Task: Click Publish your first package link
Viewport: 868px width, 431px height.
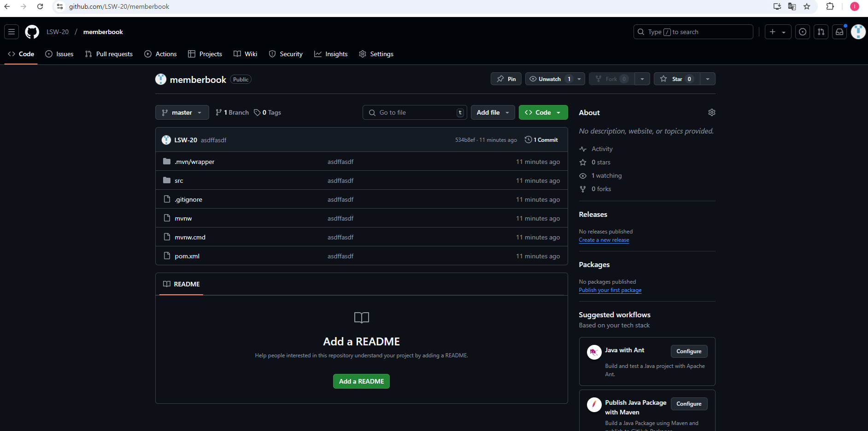Action: click(x=610, y=290)
